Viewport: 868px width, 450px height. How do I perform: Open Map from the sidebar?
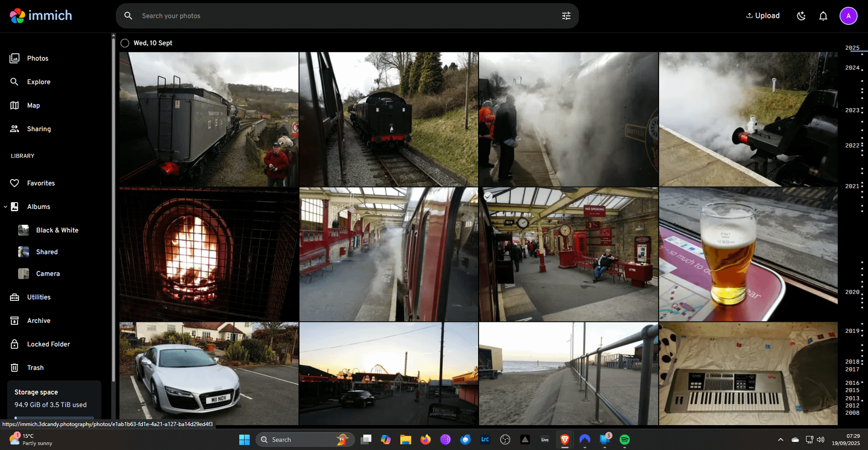[33, 105]
